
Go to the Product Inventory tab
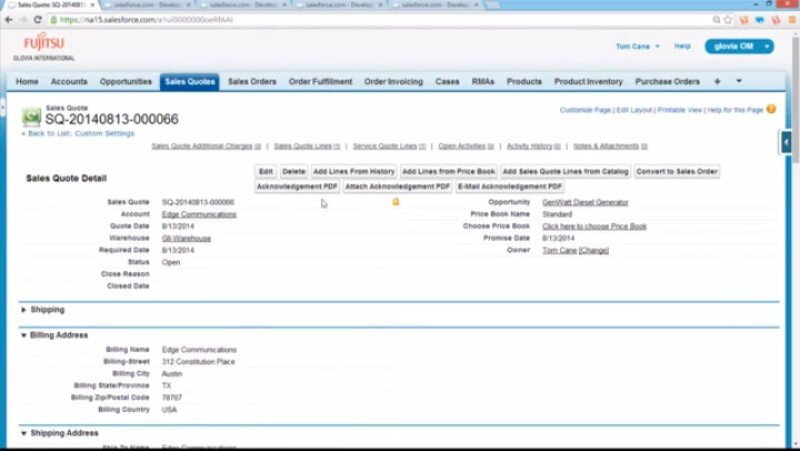[588, 81]
